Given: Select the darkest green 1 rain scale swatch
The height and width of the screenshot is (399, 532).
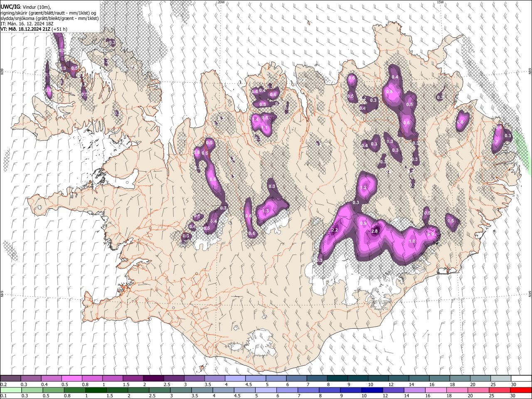Looking at the screenshot, I should coord(96,390).
